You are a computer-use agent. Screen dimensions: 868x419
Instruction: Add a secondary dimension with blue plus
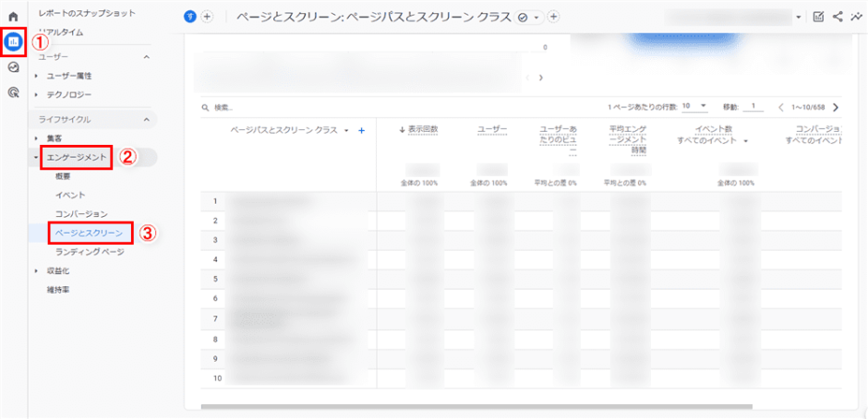pos(361,131)
